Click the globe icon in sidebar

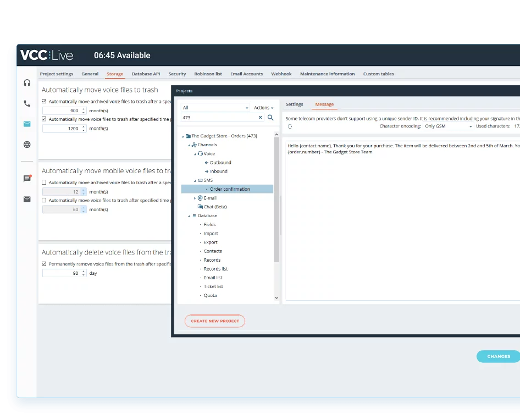coord(27,145)
